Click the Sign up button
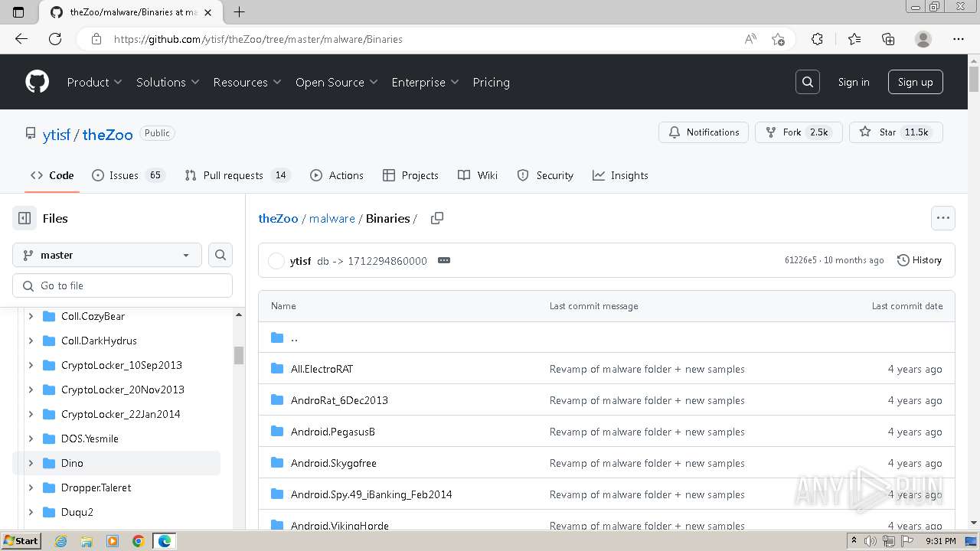This screenshot has height=551, width=980. (915, 82)
